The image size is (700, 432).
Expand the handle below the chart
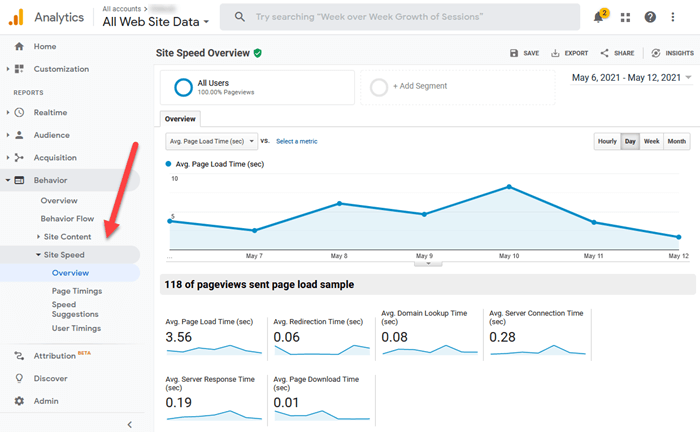(x=428, y=263)
